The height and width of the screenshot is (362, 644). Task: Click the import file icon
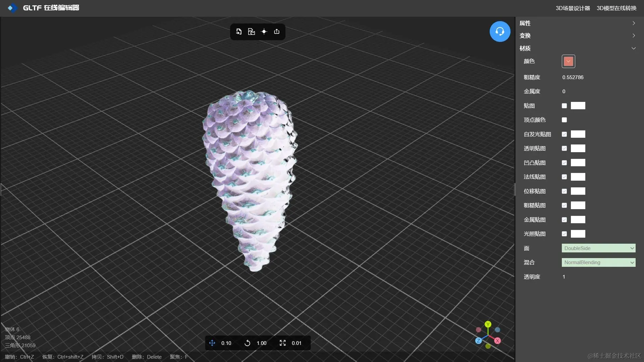click(x=238, y=32)
